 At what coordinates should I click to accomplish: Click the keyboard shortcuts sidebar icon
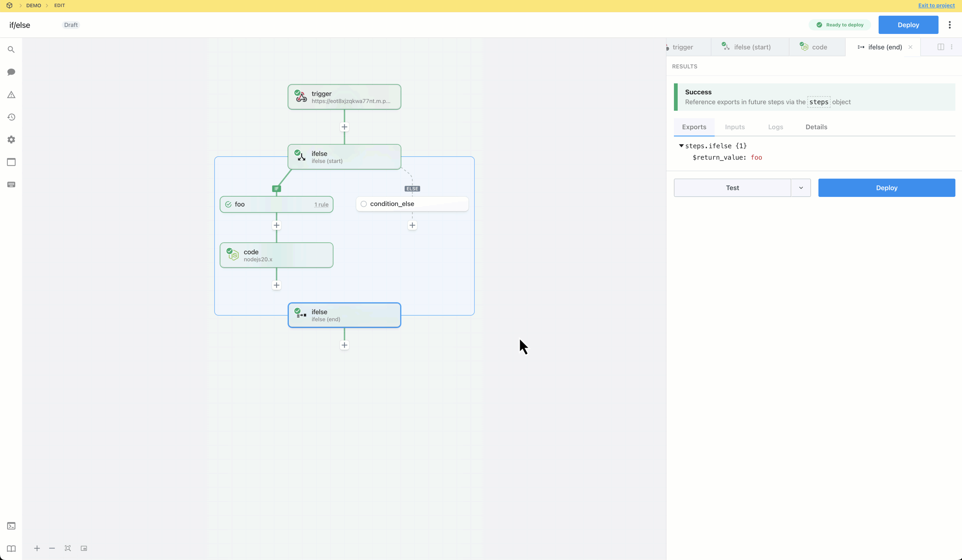click(x=11, y=185)
